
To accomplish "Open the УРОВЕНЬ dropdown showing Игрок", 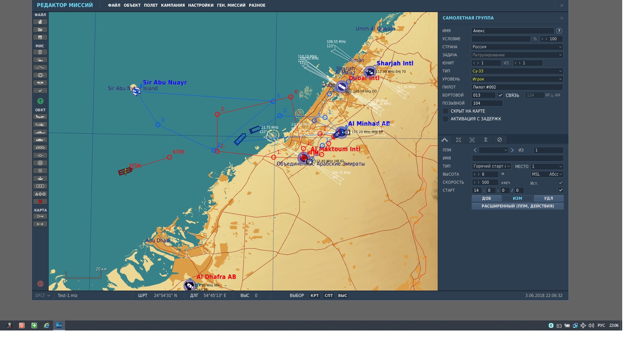I will coord(517,79).
